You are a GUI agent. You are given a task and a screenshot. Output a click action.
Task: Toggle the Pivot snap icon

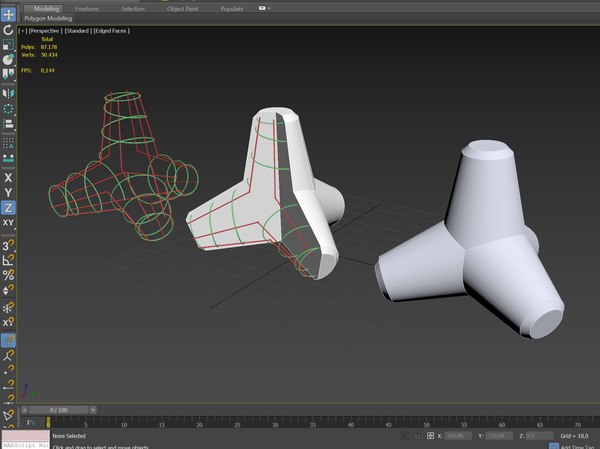[x=8, y=356]
